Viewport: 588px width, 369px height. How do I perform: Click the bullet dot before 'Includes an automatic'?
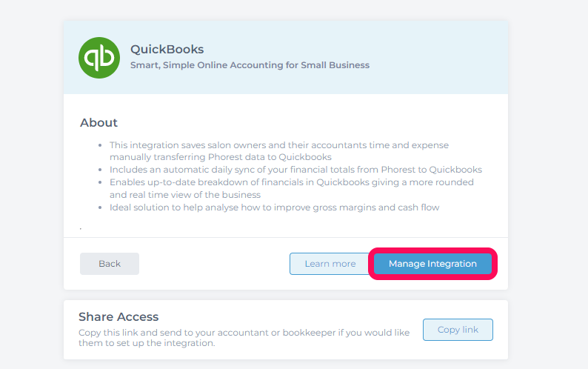coord(100,170)
